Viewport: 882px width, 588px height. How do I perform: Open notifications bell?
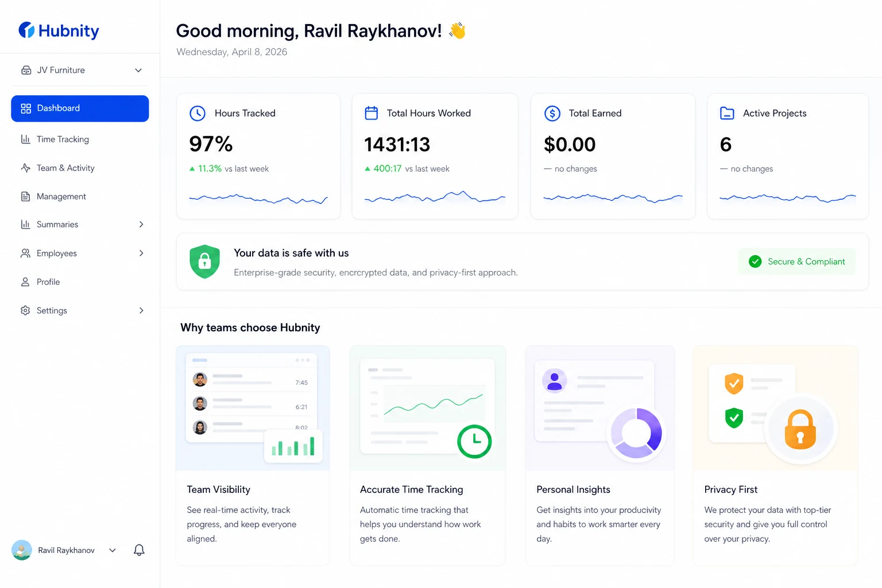(x=139, y=550)
